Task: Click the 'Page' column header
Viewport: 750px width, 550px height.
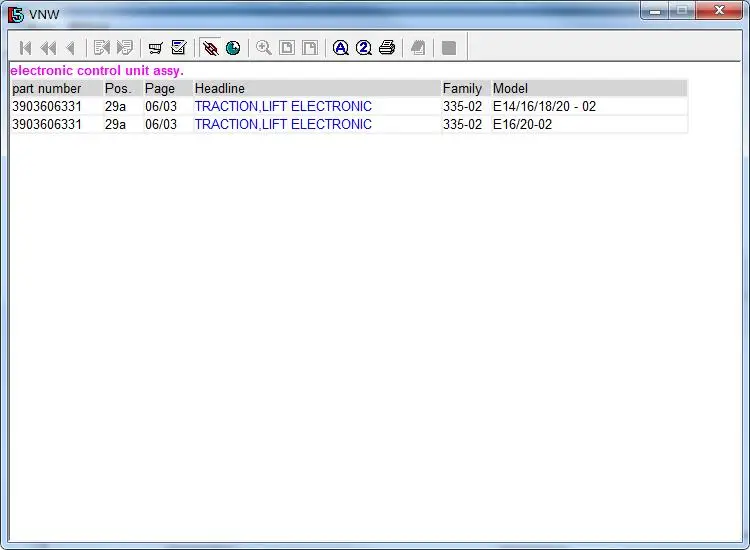Action: 168,88
